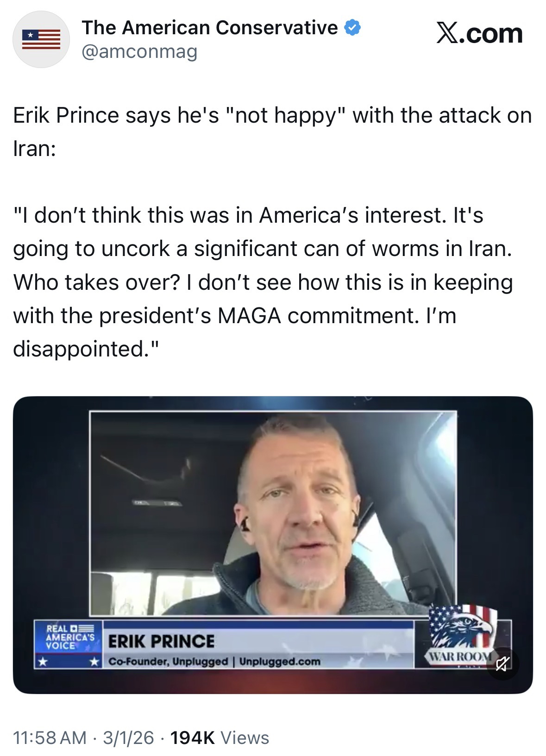The width and height of the screenshot is (546, 756).
Task: Click the headline sentence 'Erik Prince says he's not happy'
Action: (x=272, y=115)
